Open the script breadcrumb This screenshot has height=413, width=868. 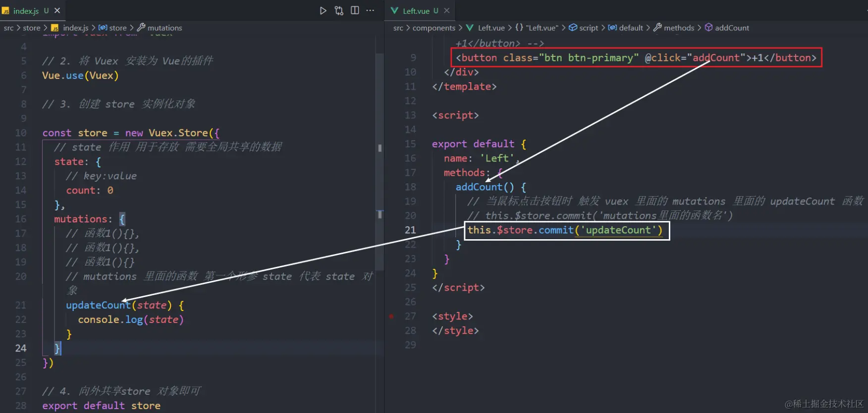583,28
